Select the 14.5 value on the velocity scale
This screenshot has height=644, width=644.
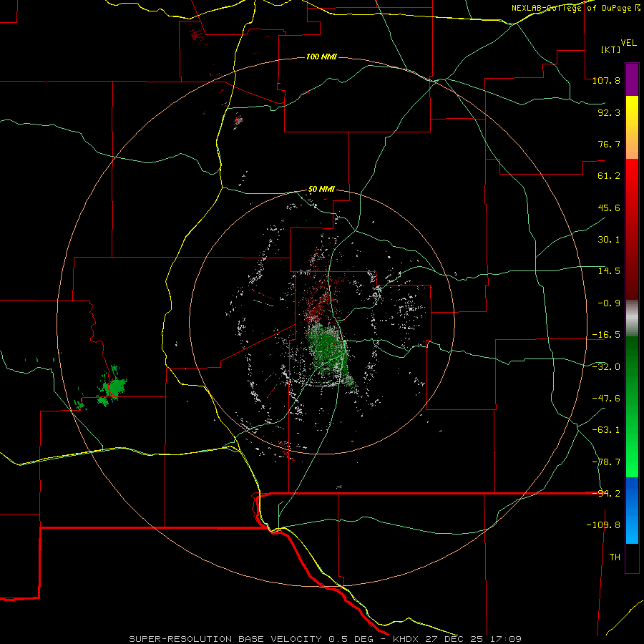609,271
